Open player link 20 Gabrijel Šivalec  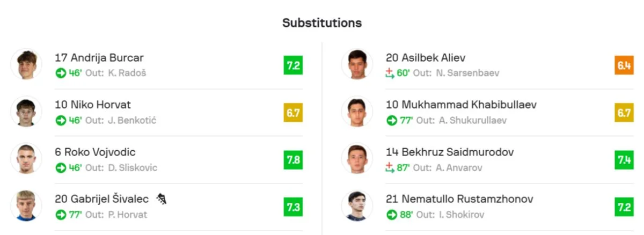(101, 199)
